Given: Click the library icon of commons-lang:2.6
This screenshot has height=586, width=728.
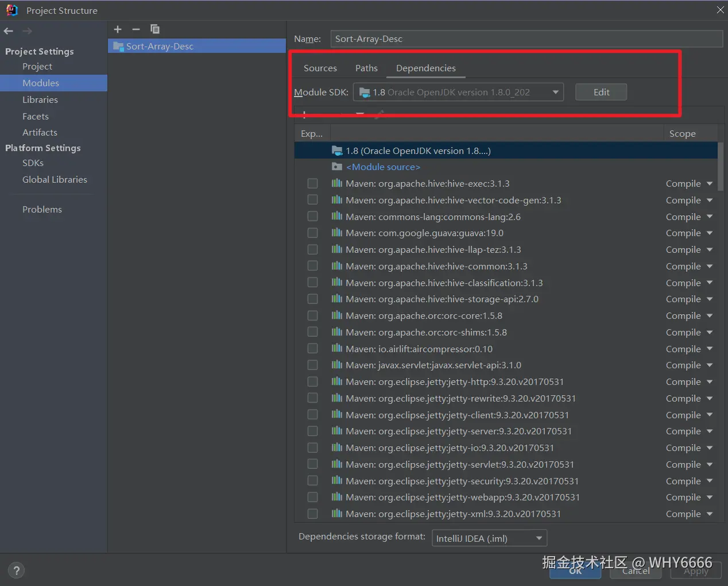Looking at the screenshot, I should 337,217.
